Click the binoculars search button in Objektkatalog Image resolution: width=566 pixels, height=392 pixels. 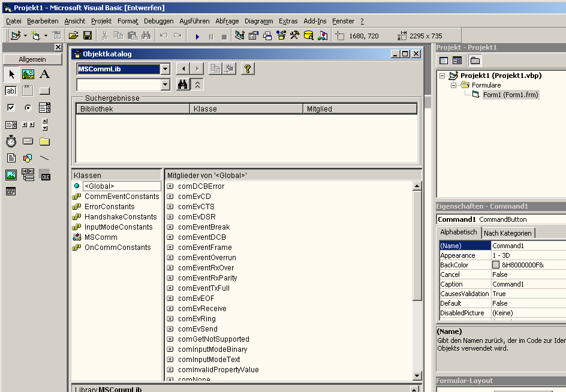[x=183, y=85]
